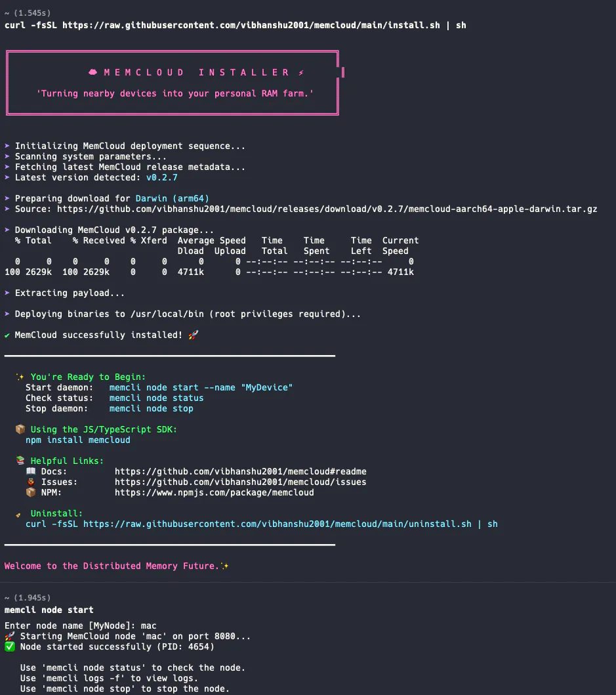Screen dimensions: 616x695
Task: Click the "Use 'memcli logs -f'" hint line
Action: pyautogui.click(x=109, y=678)
